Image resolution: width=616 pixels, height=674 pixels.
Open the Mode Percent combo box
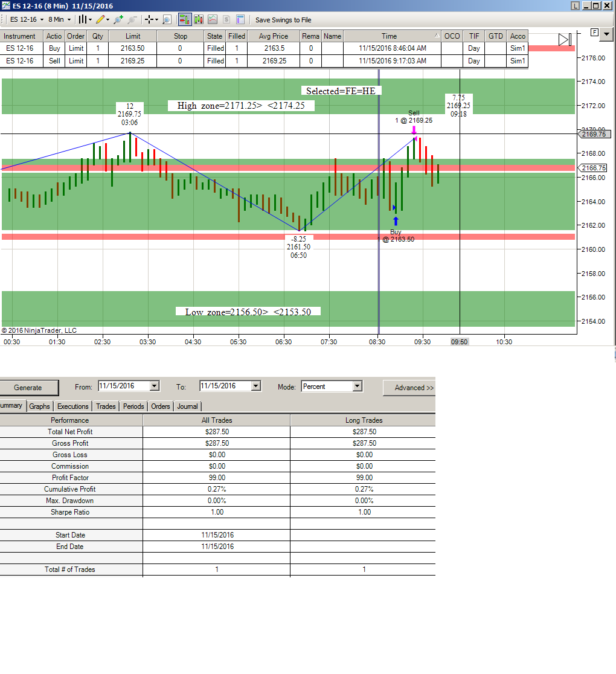(332, 387)
